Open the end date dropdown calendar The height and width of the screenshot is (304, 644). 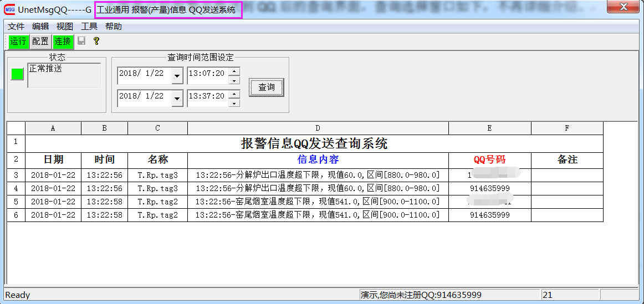point(177,99)
